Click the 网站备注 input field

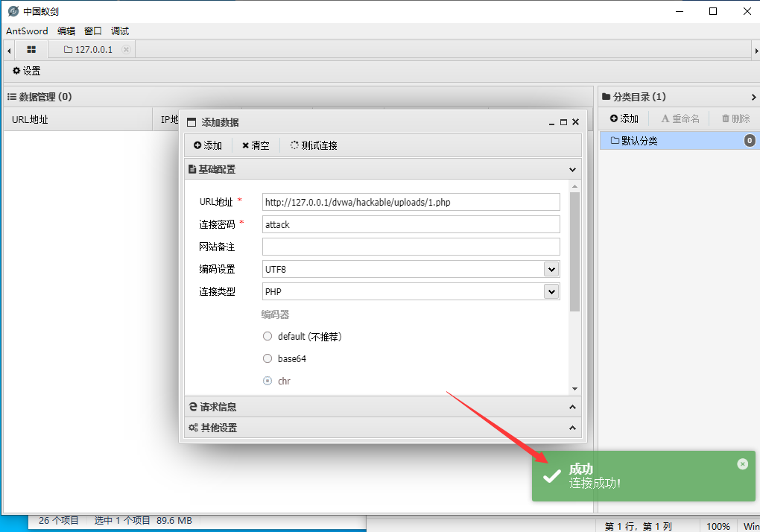point(411,247)
